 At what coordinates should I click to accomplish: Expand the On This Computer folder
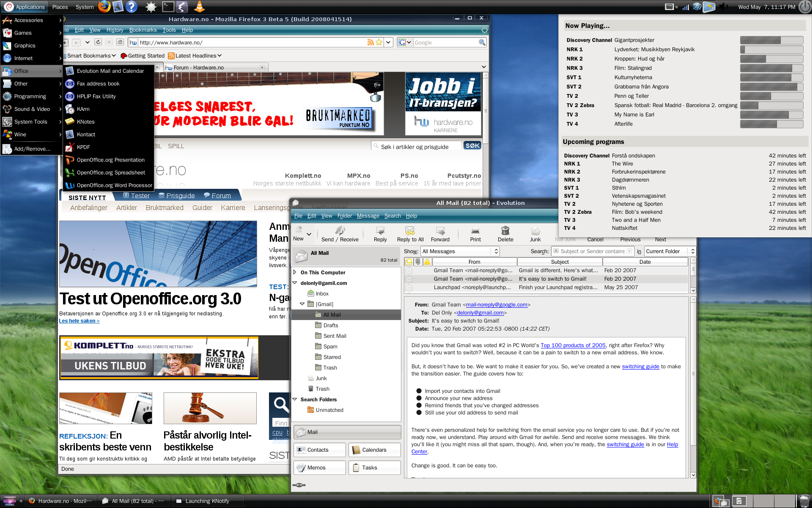click(x=295, y=272)
